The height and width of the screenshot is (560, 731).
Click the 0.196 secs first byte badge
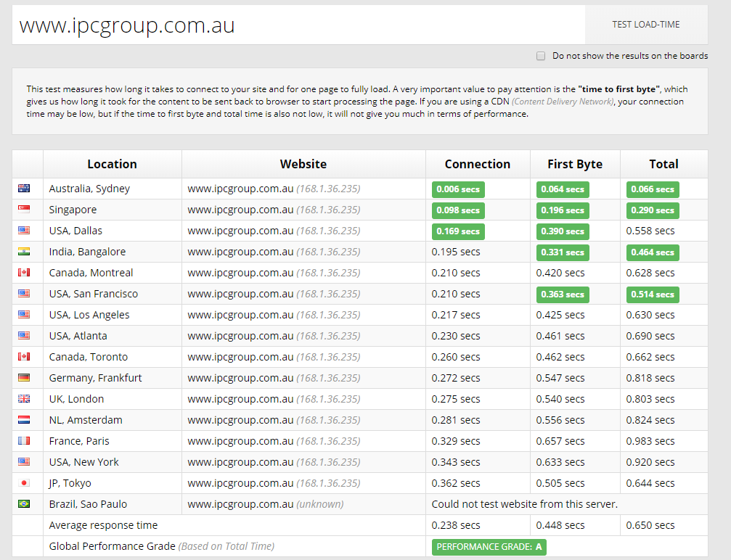point(563,210)
